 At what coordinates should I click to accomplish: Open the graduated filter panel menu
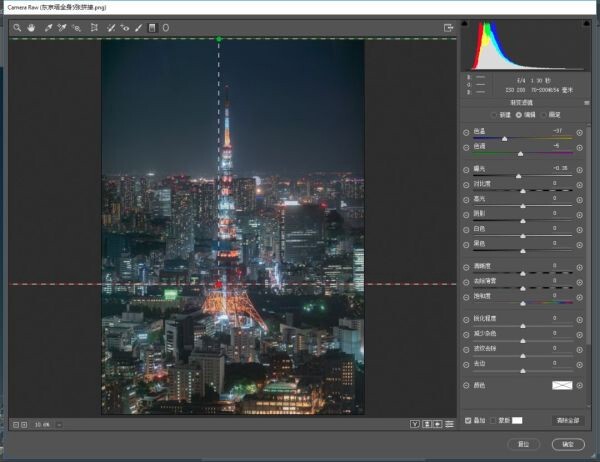pyautogui.click(x=587, y=103)
